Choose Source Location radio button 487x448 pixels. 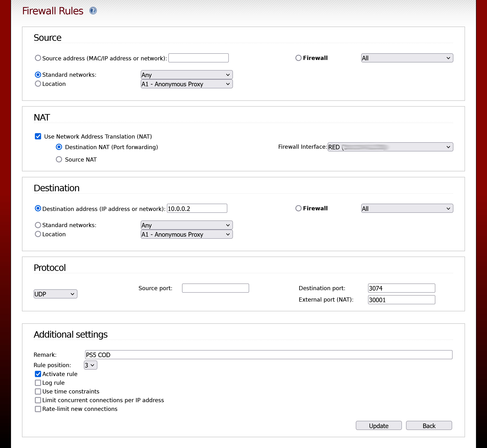click(38, 84)
